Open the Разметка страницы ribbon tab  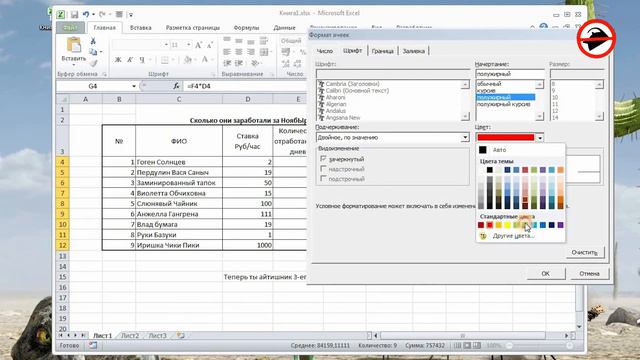point(193,28)
